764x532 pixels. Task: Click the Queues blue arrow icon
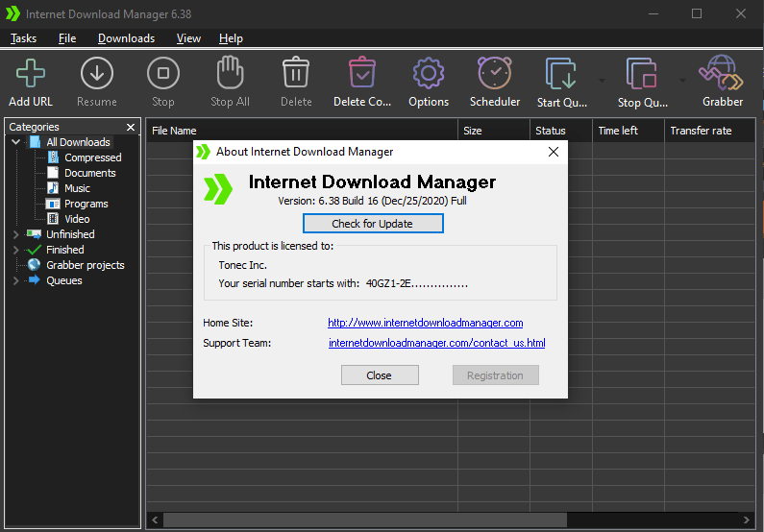click(x=34, y=279)
